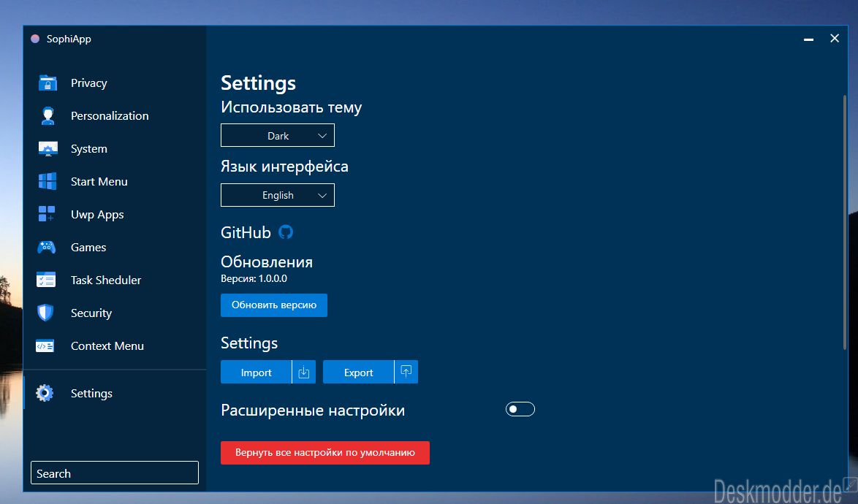
Task: Click the Import download arrow icon
Action: (304, 373)
